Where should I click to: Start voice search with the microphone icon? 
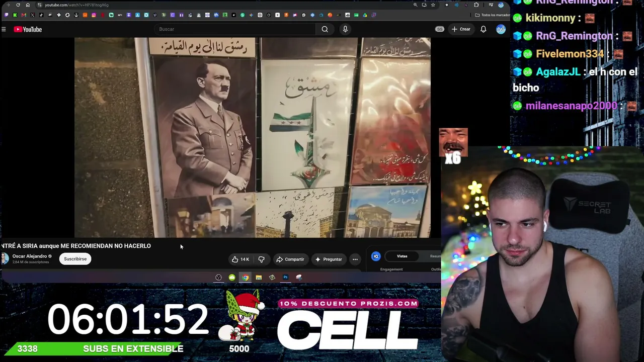tap(345, 29)
